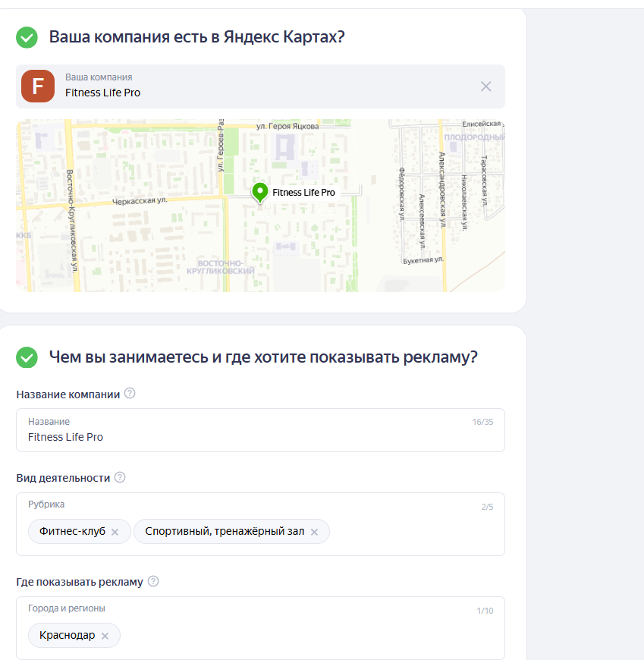Click Букетная ул. label on map

(423, 260)
